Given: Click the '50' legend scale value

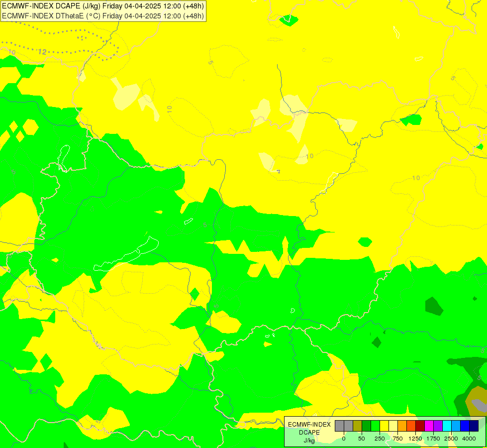Looking at the screenshot, I should [x=362, y=439].
